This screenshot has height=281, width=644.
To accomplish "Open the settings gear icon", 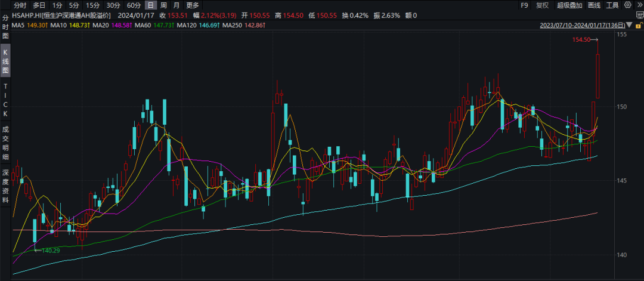I will (627, 5).
